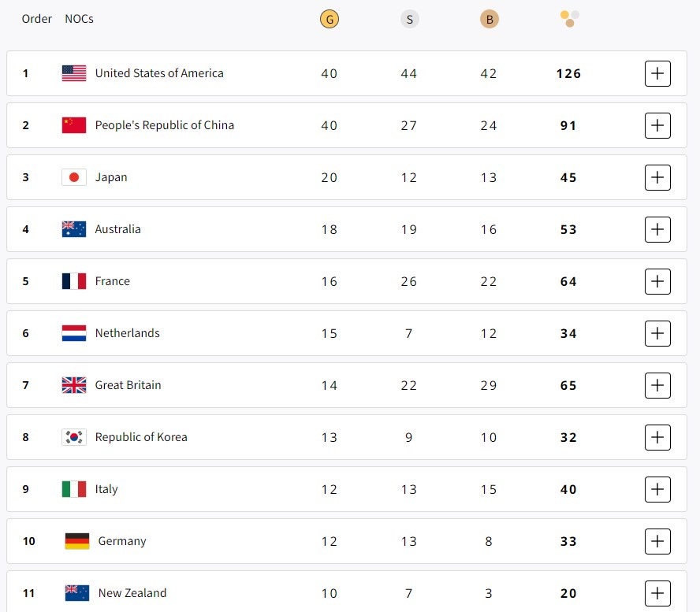Expand the United States of America row
The image size is (700, 612).
(657, 73)
